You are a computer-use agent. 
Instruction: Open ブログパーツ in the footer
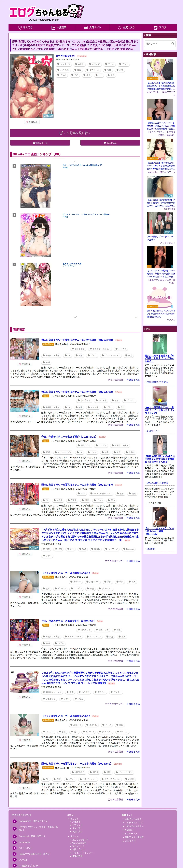[78, 846]
